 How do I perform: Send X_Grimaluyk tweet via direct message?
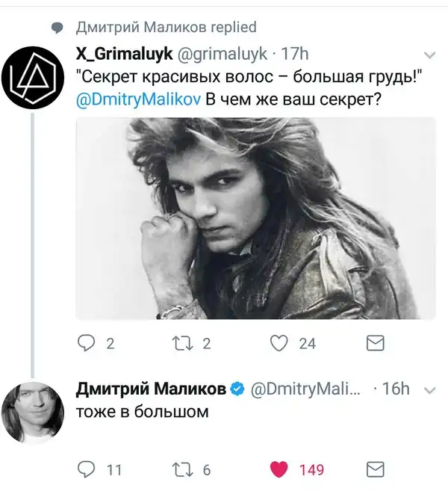point(376,343)
